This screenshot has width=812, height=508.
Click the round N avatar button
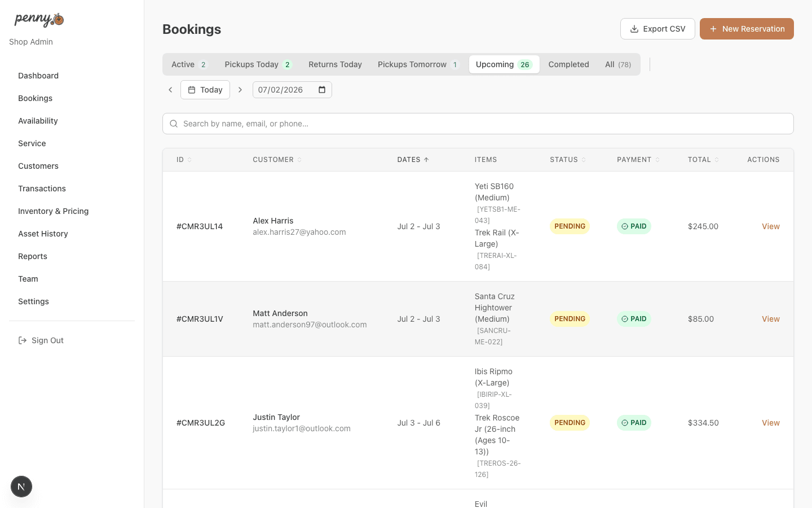click(21, 487)
